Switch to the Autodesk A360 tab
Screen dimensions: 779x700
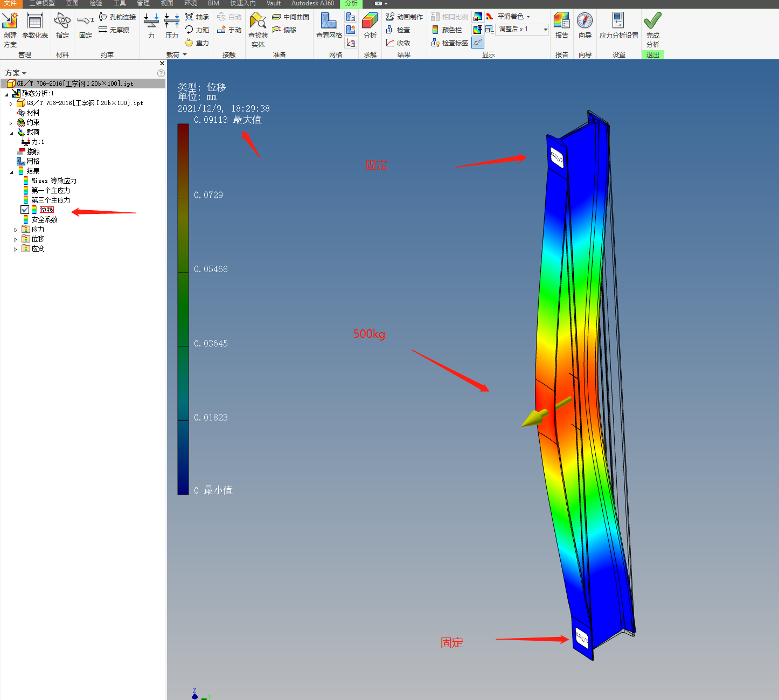point(312,3)
